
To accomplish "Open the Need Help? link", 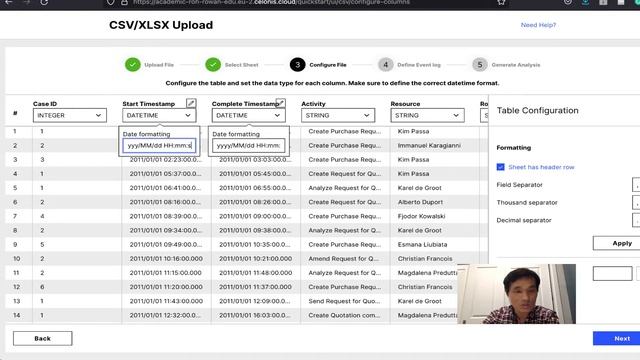I will (x=538, y=25).
